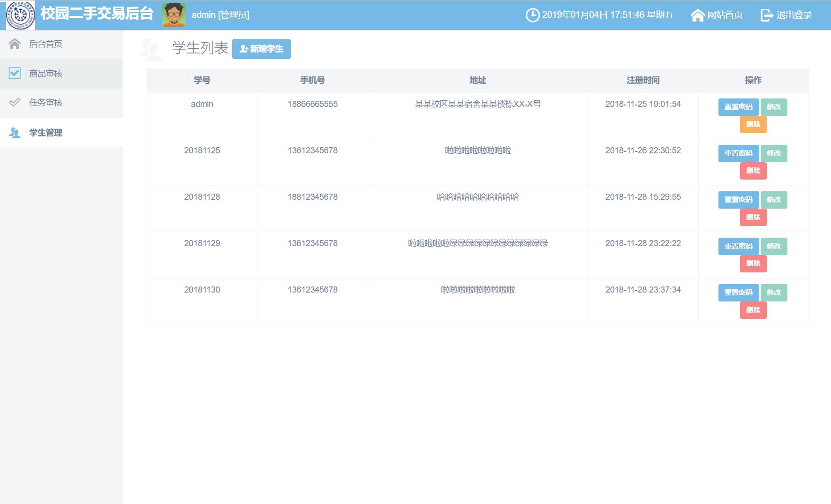Image resolution: width=831 pixels, height=504 pixels.
Task: Open the 商品审核 menu item
Action: tap(46, 74)
